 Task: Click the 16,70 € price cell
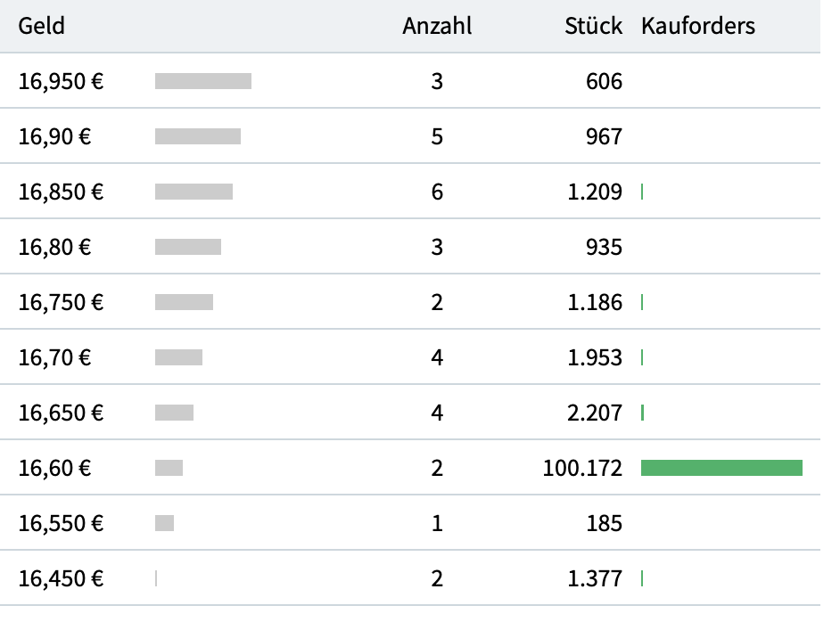(54, 358)
